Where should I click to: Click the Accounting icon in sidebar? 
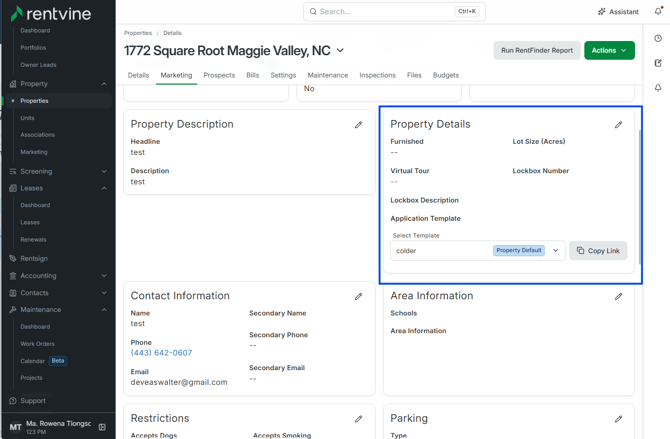coord(13,276)
